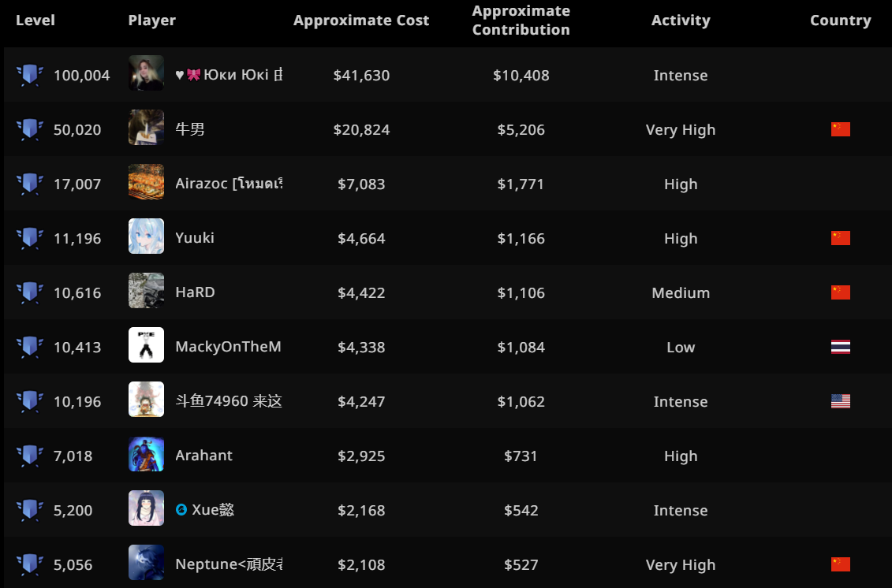Image resolution: width=892 pixels, height=588 pixels.
Task: Open the avatar for level 100,004 player
Action: coord(146,73)
